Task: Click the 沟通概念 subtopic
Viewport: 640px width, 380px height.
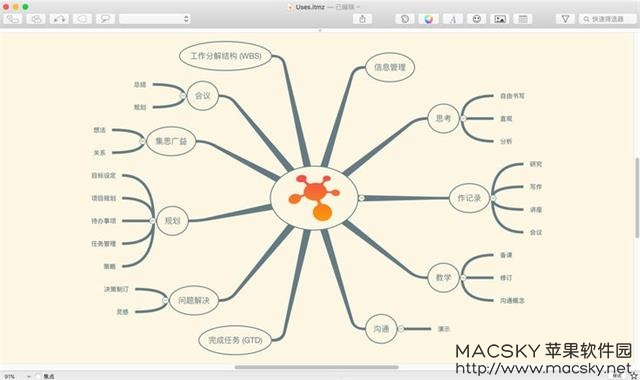Action: [x=512, y=300]
